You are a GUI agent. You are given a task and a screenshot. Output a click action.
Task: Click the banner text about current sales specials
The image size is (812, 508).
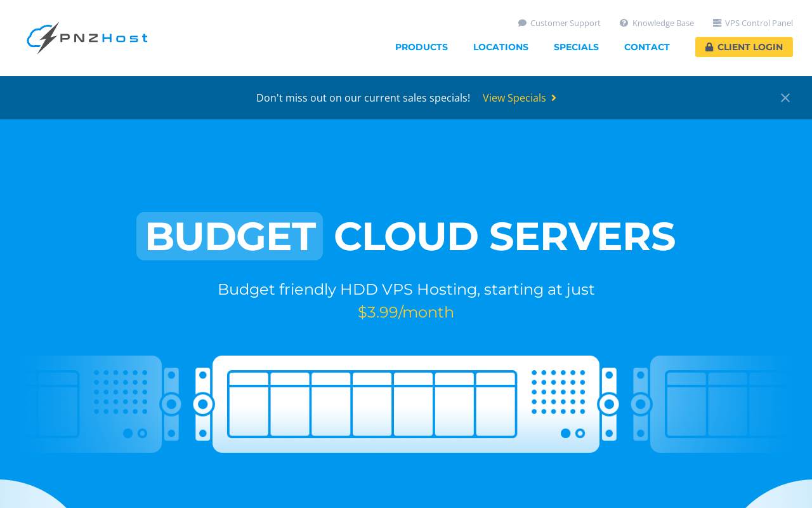363,98
